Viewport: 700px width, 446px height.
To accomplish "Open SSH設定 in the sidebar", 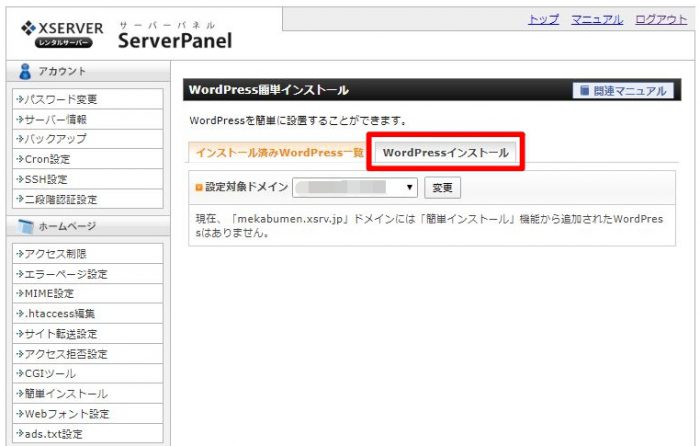I will (x=88, y=179).
